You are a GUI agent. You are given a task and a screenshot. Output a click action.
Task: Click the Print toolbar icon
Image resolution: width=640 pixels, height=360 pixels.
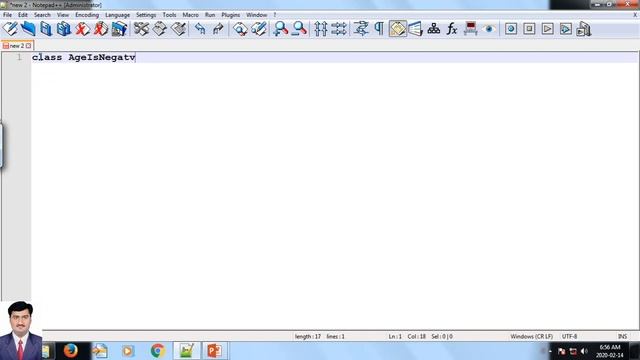(x=119, y=29)
